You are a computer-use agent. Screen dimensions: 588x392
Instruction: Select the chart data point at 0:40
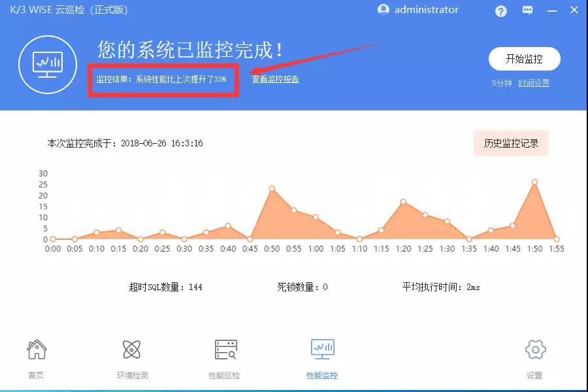[x=228, y=226]
